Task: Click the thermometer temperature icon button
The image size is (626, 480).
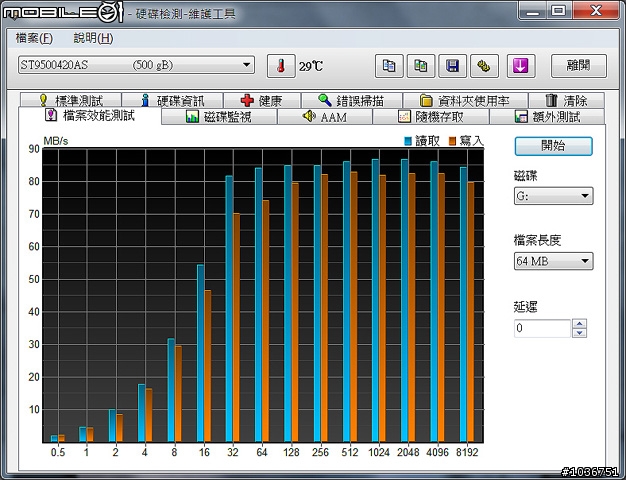Action: tap(281, 66)
